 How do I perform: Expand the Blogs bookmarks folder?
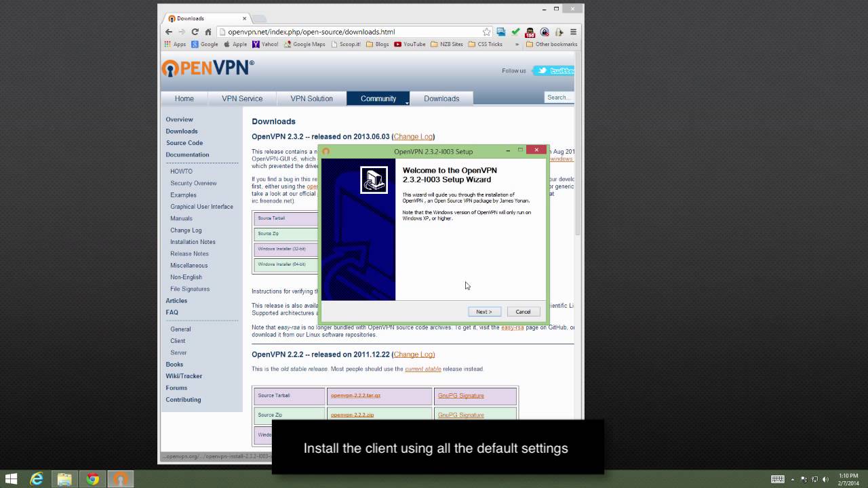click(378, 44)
